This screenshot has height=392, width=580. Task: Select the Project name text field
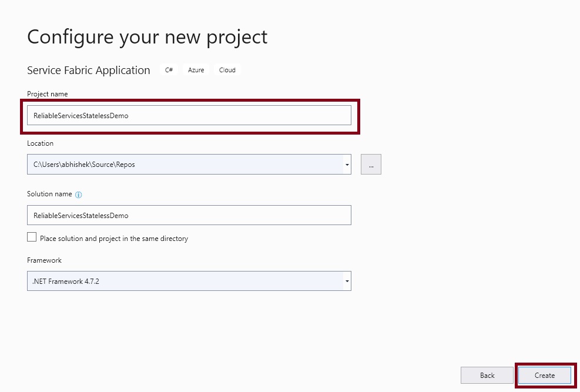[188, 115]
